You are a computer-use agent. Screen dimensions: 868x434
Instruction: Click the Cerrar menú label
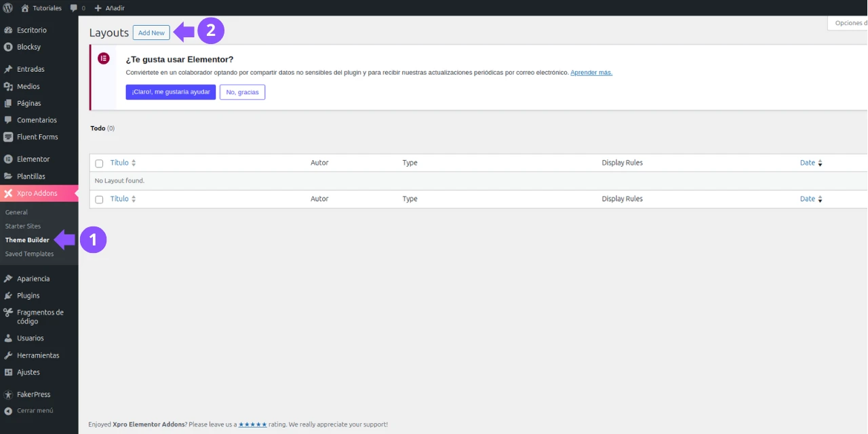(35, 411)
